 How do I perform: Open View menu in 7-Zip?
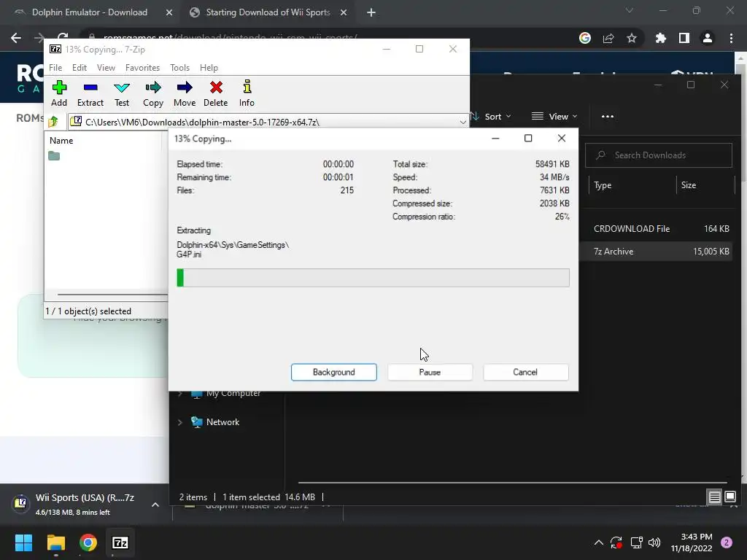106,68
